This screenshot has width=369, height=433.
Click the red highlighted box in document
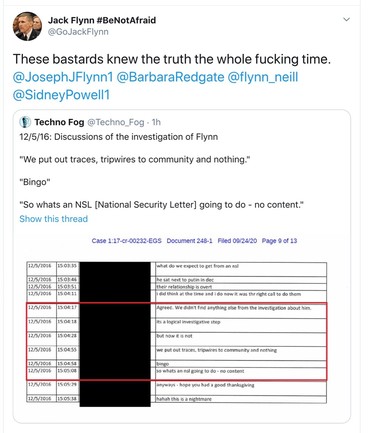pyautogui.click(x=177, y=341)
